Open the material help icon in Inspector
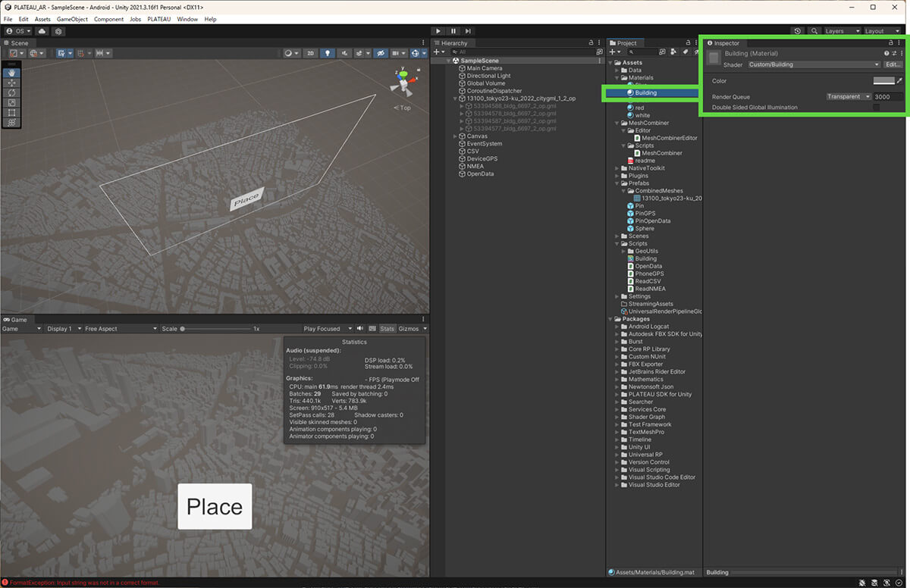910x588 pixels. [886, 54]
